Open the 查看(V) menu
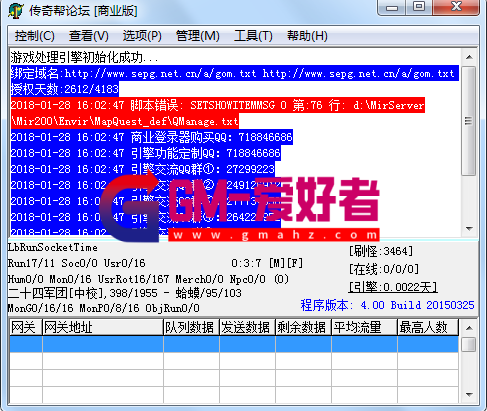The width and height of the screenshot is (487, 411). [89, 36]
